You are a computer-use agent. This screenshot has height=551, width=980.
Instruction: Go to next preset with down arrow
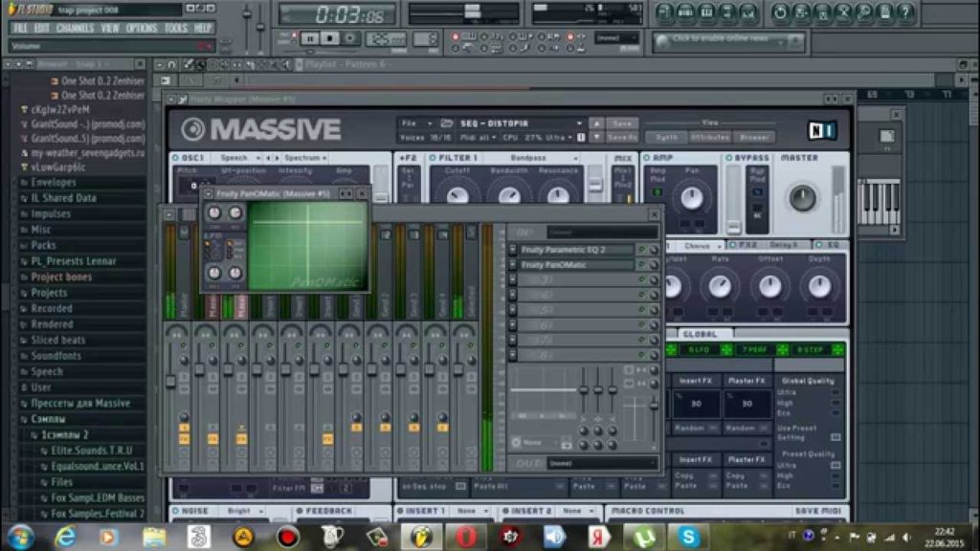tap(596, 137)
